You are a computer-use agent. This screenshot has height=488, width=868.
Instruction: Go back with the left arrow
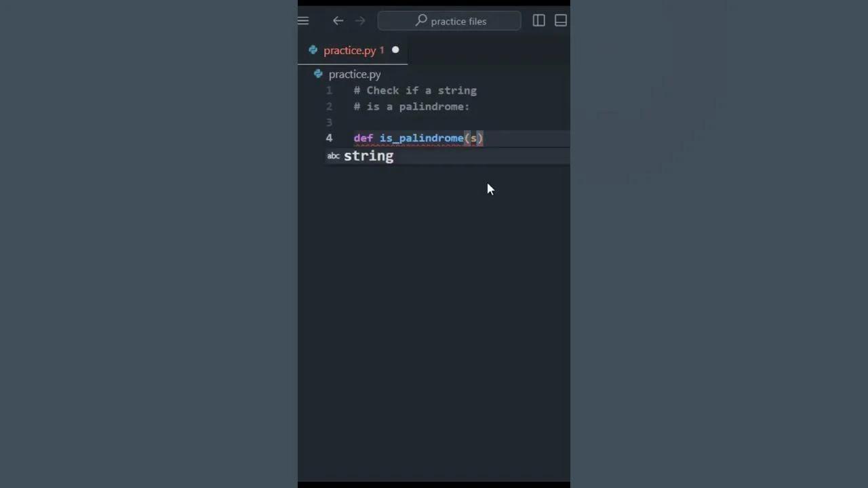[x=338, y=21]
